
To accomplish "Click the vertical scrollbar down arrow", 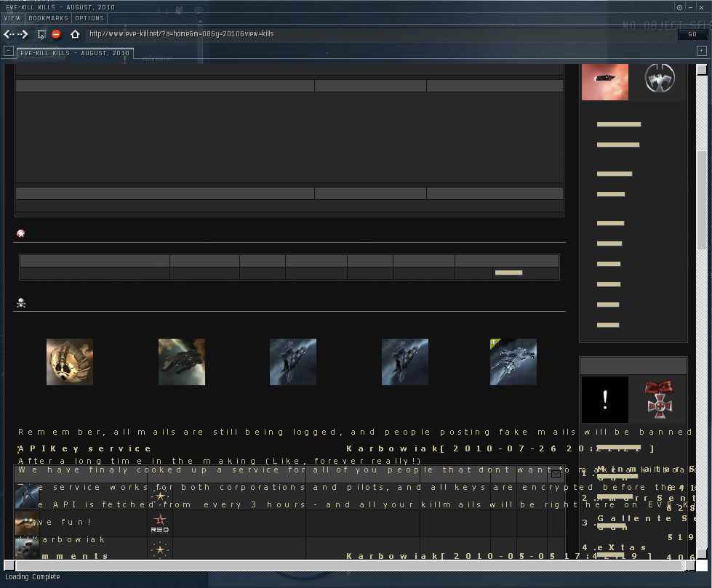I will (702, 554).
